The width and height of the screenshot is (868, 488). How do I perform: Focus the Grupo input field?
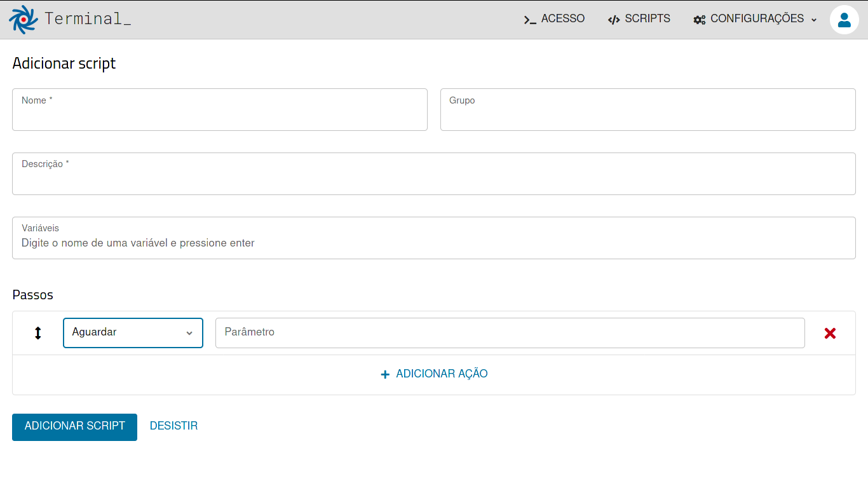[648, 110]
